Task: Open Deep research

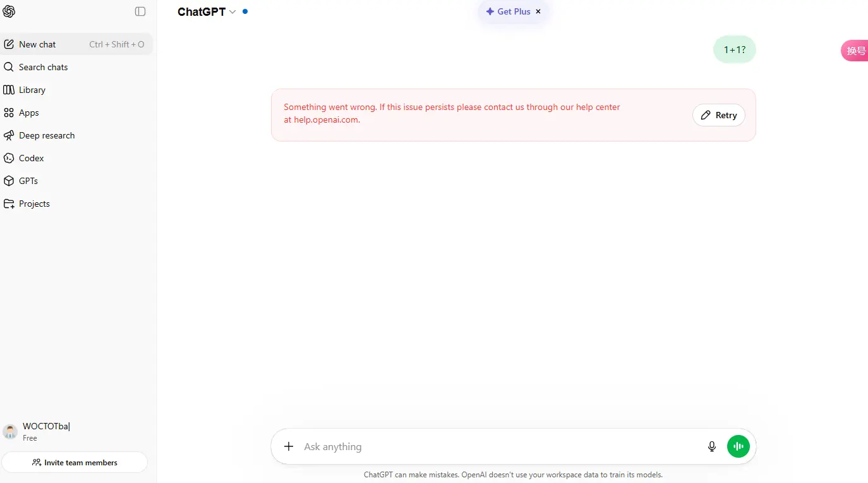Action: point(76,135)
